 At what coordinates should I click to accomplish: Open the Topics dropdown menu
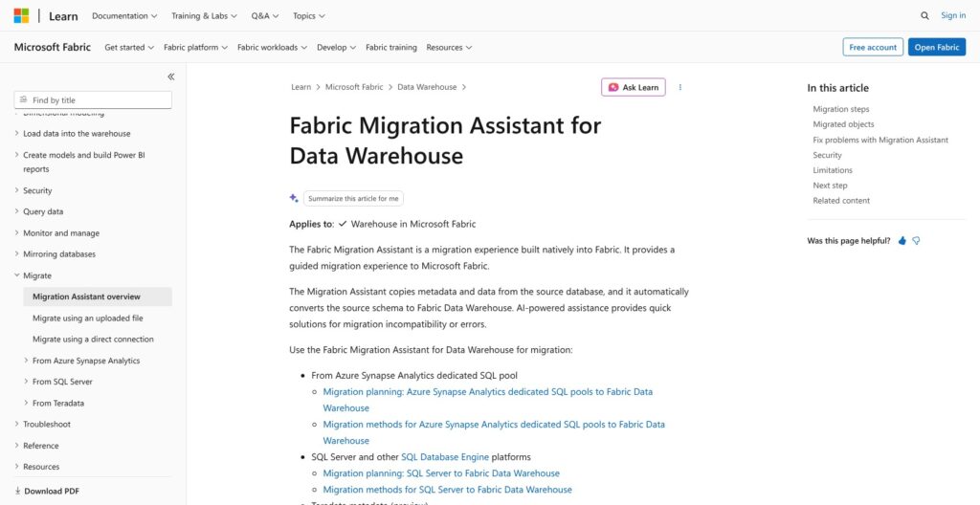pyautogui.click(x=309, y=16)
